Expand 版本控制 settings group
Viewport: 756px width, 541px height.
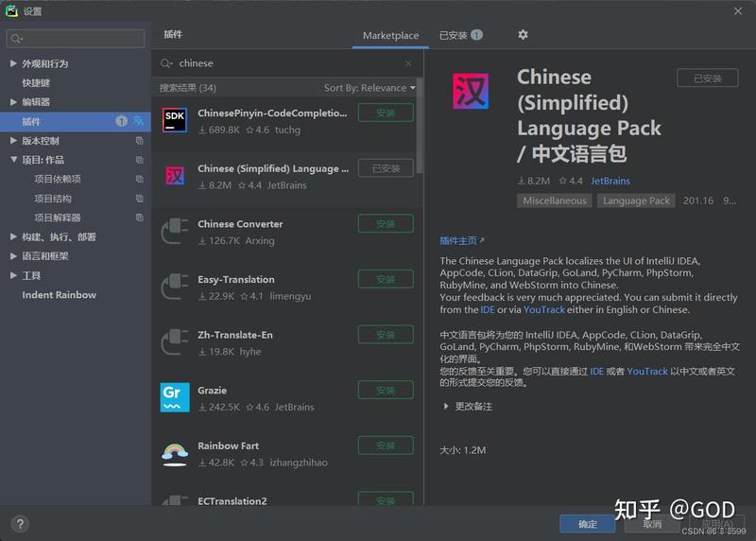(13, 140)
